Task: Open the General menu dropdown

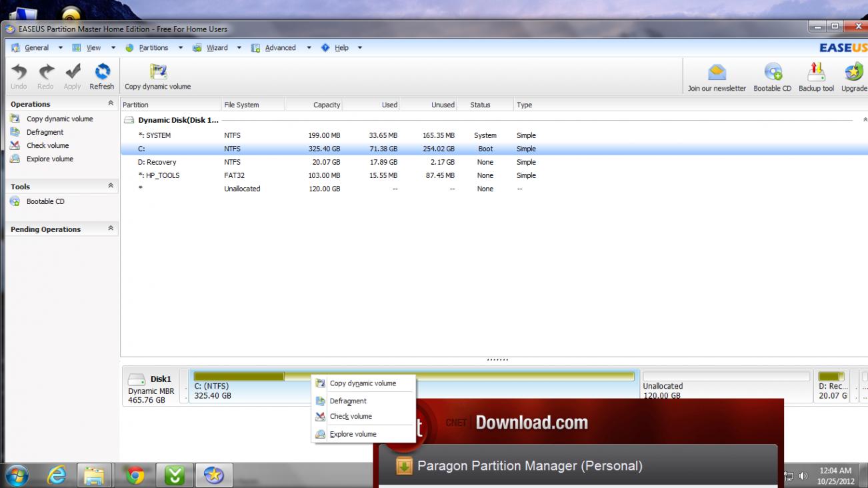Action: tap(37, 48)
